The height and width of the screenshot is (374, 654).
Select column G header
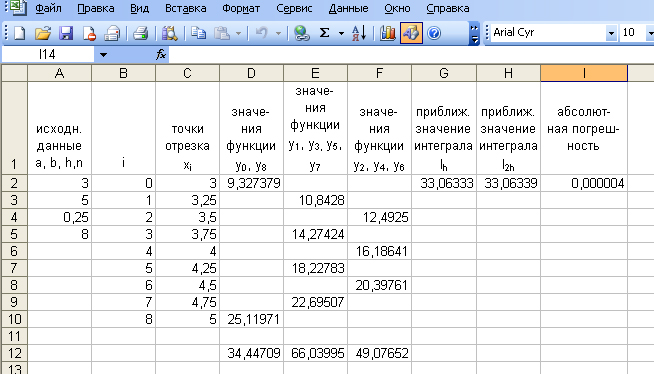(x=444, y=73)
